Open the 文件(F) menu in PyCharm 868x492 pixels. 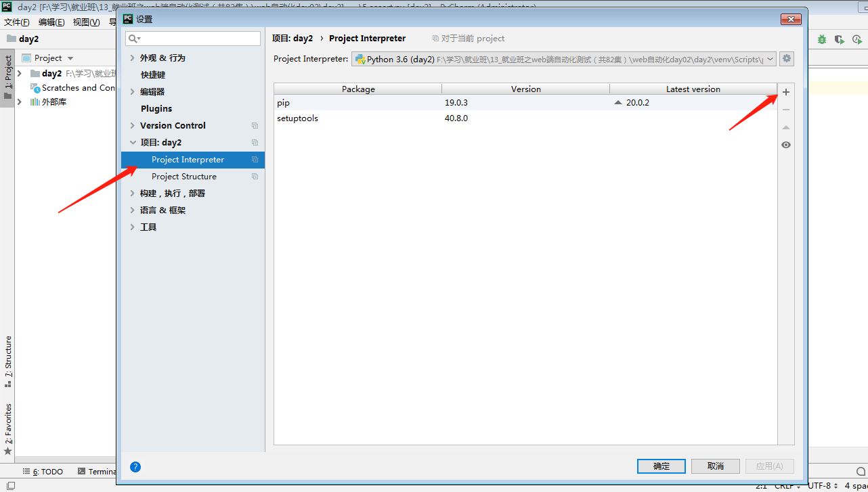(16, 22)
